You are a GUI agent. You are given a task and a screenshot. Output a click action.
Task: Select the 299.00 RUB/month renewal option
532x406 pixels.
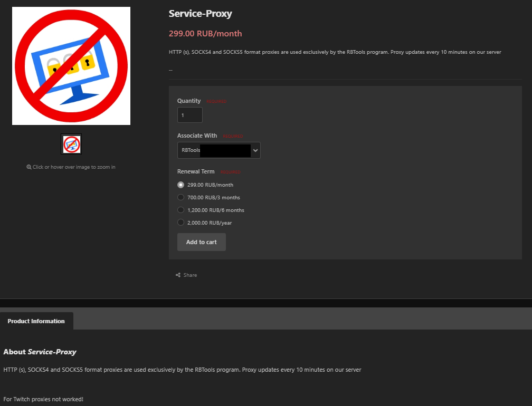[x=181, y=185]
